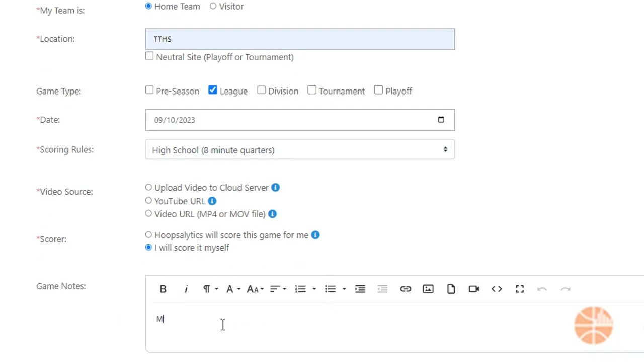The height and width of the screenshot is (362, 644).
Task: Toggle bold formatting in Game Notes editor
Action: click(x=163, y=289)
